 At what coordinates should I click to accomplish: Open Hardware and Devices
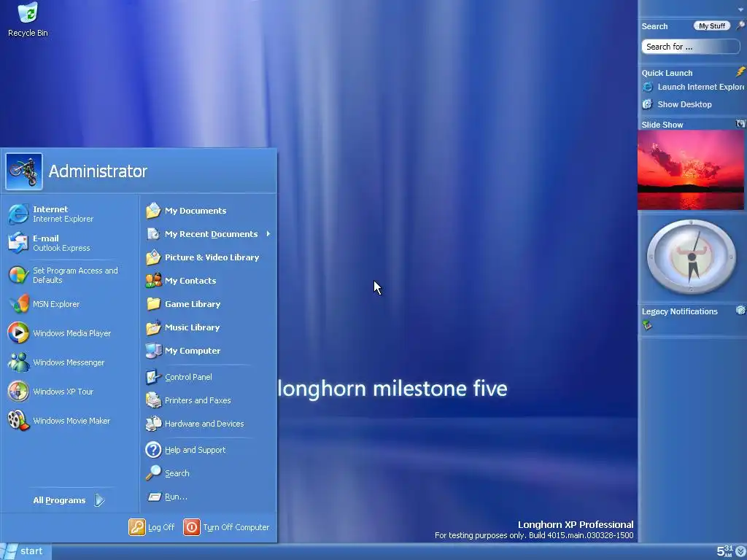pyautogui.click(x=195, y=424)
